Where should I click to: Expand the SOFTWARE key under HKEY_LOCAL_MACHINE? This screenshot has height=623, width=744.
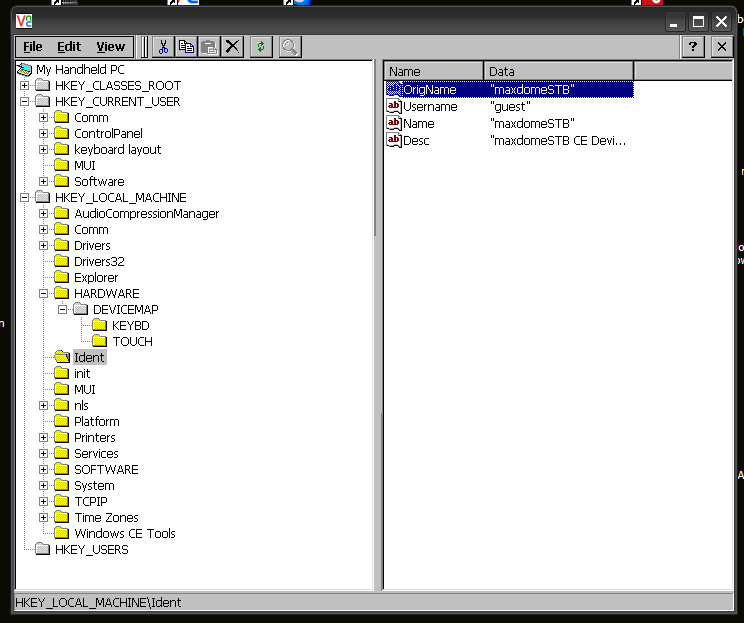click(43, 470)
